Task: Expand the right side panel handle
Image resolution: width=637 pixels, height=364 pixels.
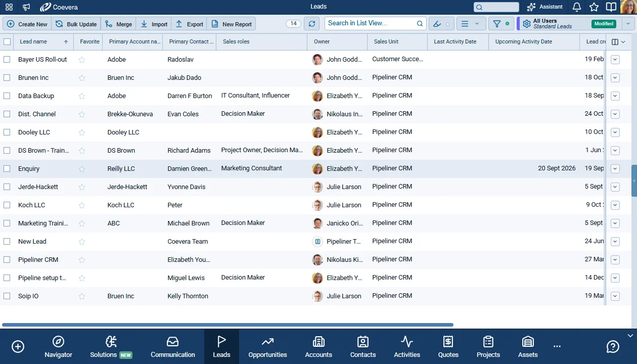Action: click(634, 180)
